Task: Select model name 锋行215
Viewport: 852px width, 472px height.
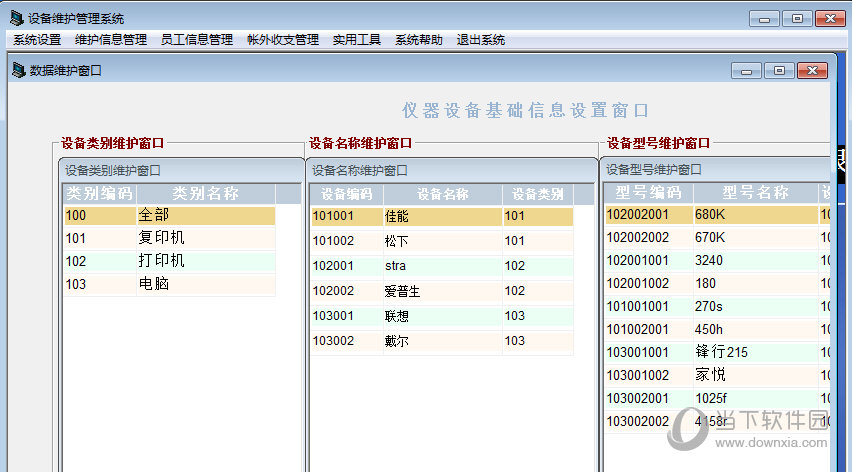Action: 755,353
